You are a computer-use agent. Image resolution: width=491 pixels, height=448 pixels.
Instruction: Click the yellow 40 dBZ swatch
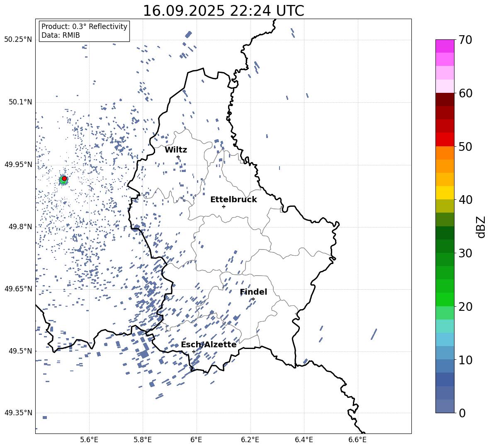tap(445, 193)
